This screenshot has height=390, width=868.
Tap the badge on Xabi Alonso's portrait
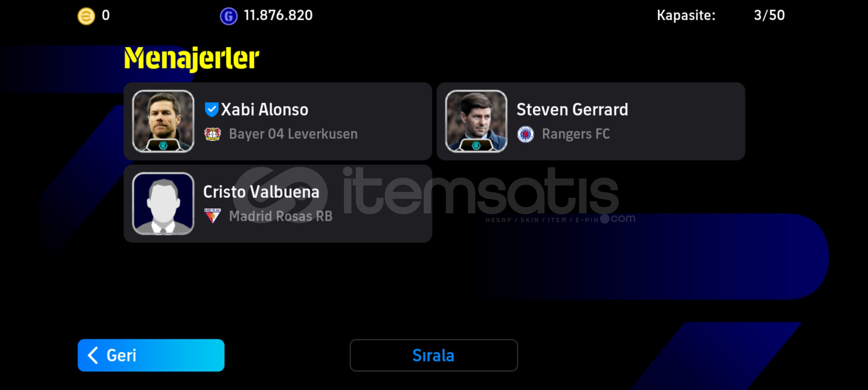click(x=163, y=145)
